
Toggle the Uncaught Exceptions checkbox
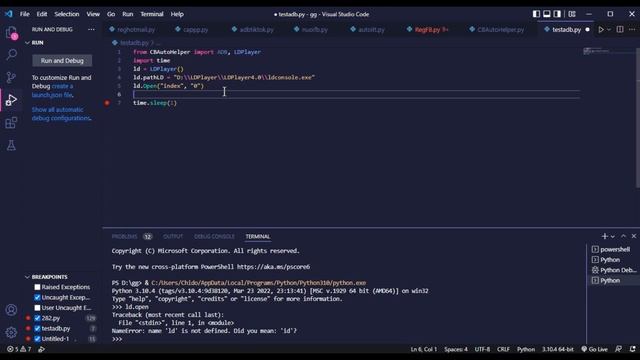(x=38, y=298)
